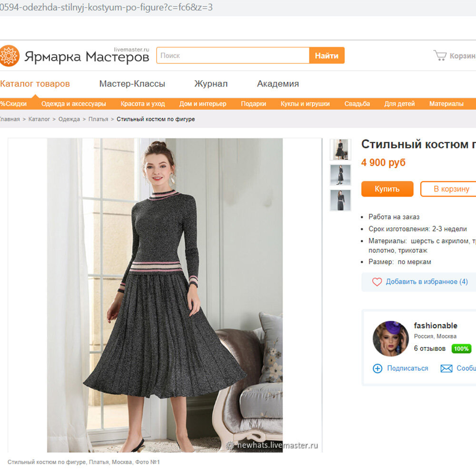Click the Найти search button
The width and height of the screenshot is (476, 476).
click(327, 56)
